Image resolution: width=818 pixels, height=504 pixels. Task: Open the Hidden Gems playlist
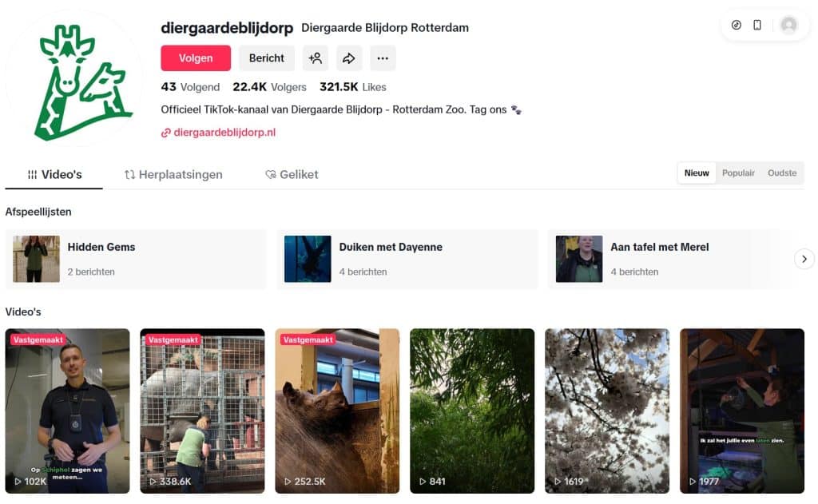tap(136, 259)
